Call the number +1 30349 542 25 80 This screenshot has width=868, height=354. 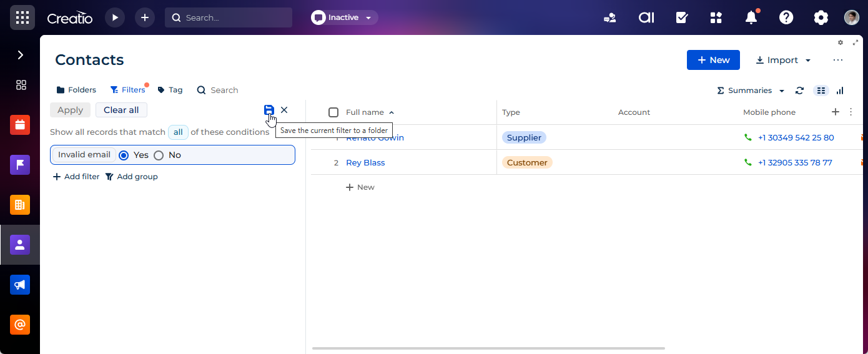(x=796, y=137)
